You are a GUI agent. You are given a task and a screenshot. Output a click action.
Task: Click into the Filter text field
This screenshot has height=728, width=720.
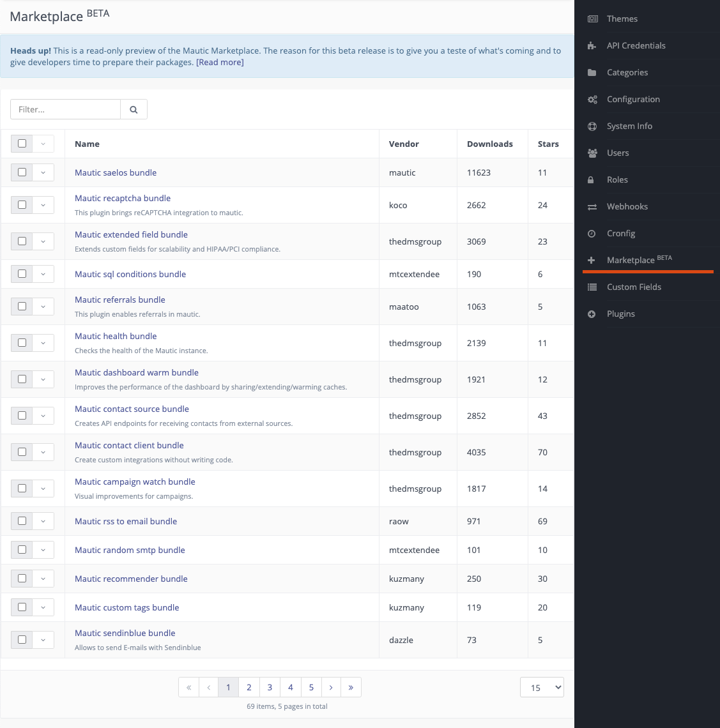point(65,109)
